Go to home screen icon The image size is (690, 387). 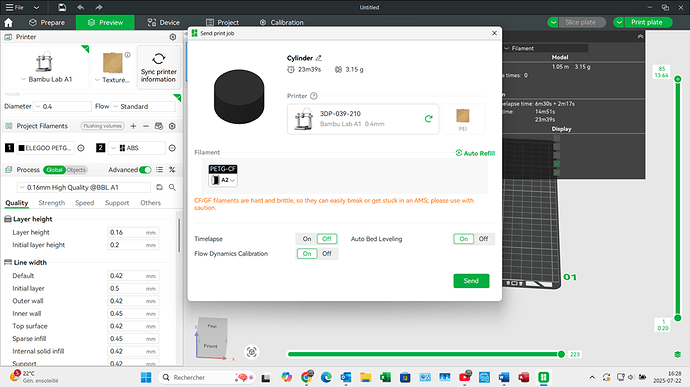point(8,22)
